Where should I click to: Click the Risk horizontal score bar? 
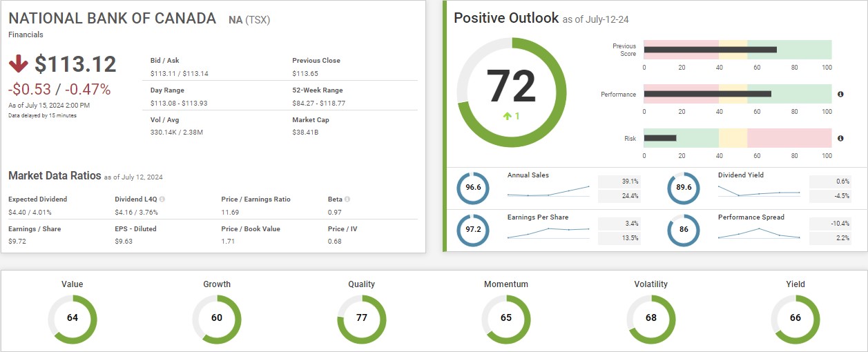[737, 139]
